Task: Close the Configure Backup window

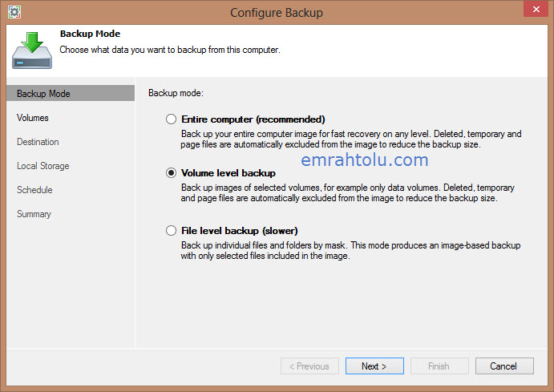Action: point(536,9)
